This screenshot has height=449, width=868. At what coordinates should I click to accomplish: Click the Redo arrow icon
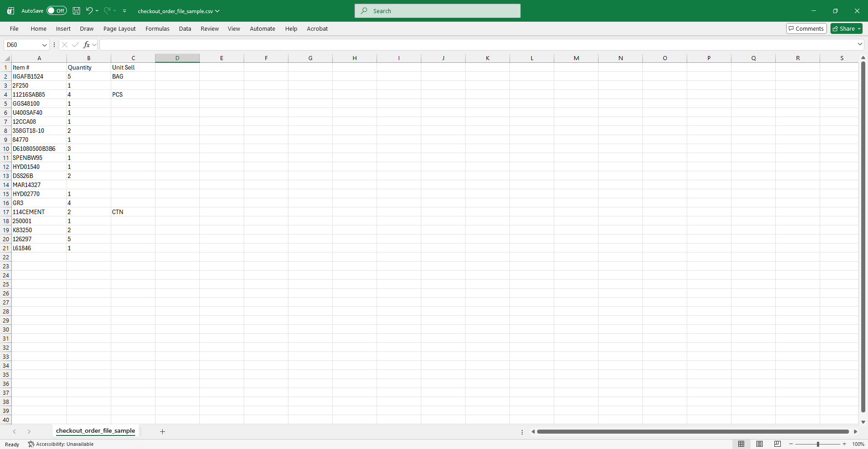point(107,11)
